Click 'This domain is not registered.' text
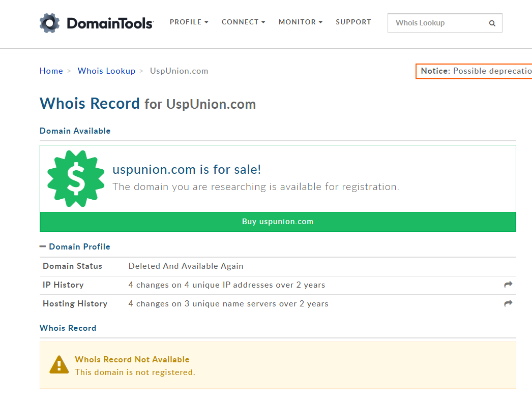532x404 pixels. [x=135, y=372]
